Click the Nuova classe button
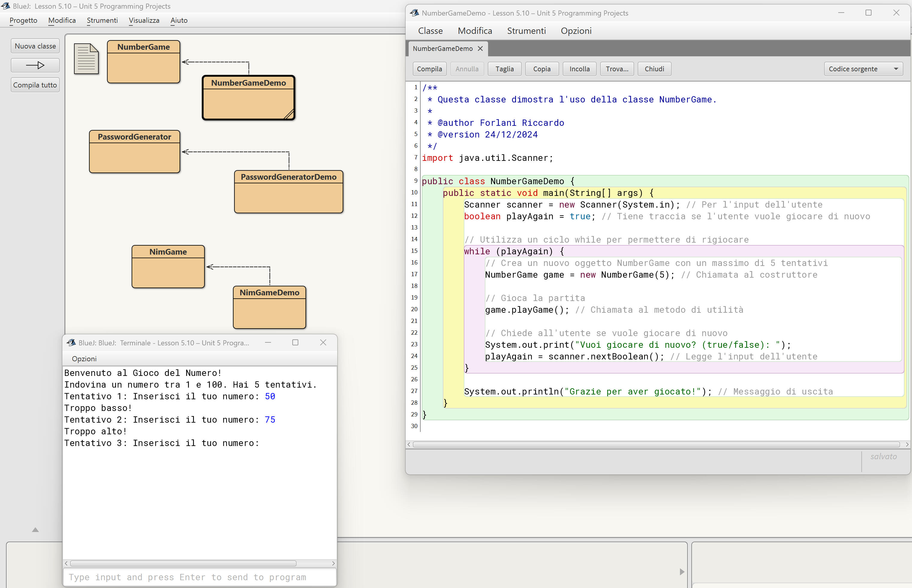Image resolution: width=912 pixels, height=588 pixels. click(35, 46)
